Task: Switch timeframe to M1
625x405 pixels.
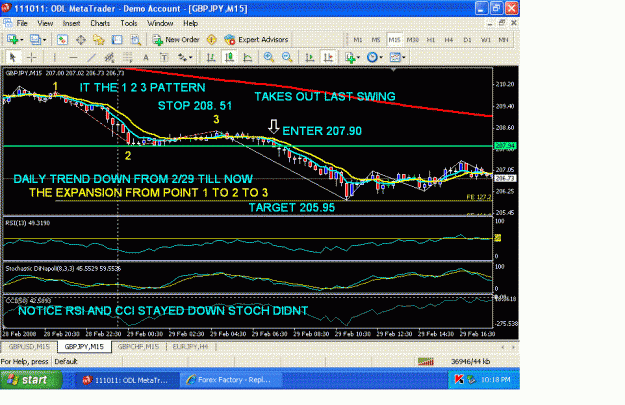Action: pos(358,40)
